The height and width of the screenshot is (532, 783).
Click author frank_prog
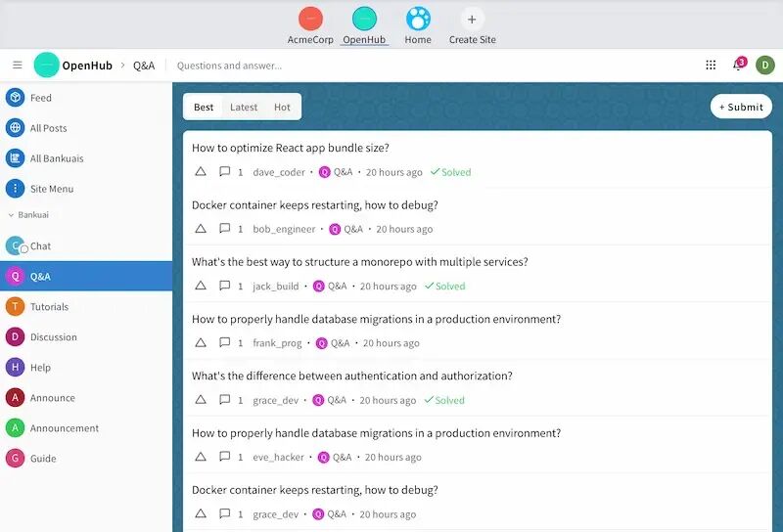coord(277,343)
